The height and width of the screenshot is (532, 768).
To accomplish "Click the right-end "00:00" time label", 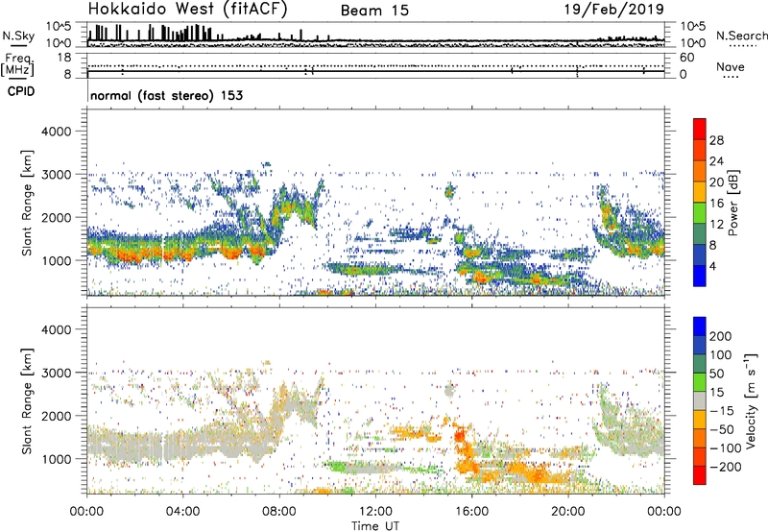I will click(664, 512).
